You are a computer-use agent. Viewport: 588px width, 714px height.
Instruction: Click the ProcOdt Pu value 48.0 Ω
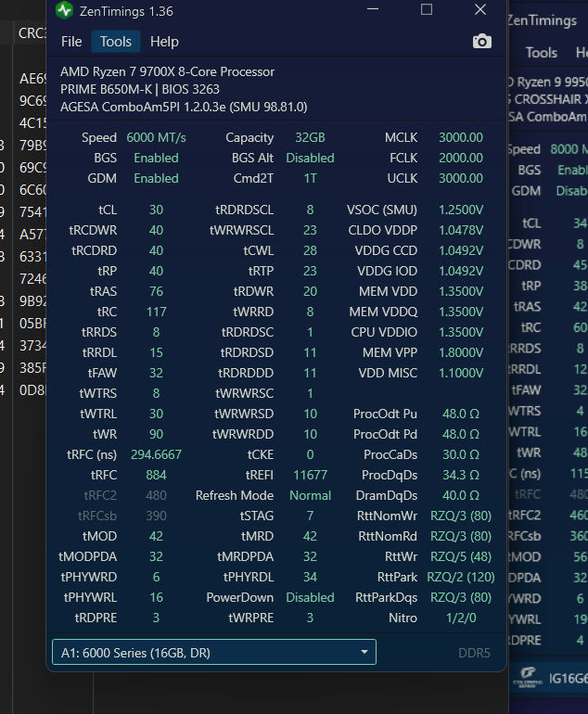461,414
